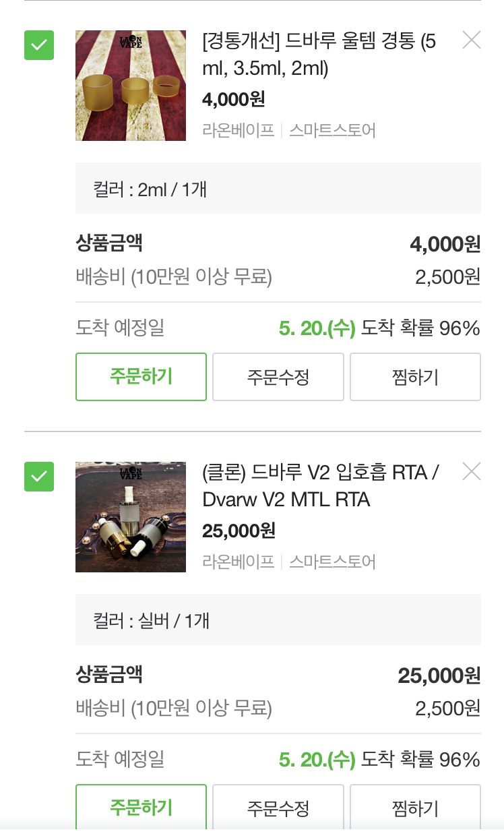Open the [경통개선] 드바루 울템 경통 title link
Viewport: 504px width, 840px height.
click(x=319, y=55)
